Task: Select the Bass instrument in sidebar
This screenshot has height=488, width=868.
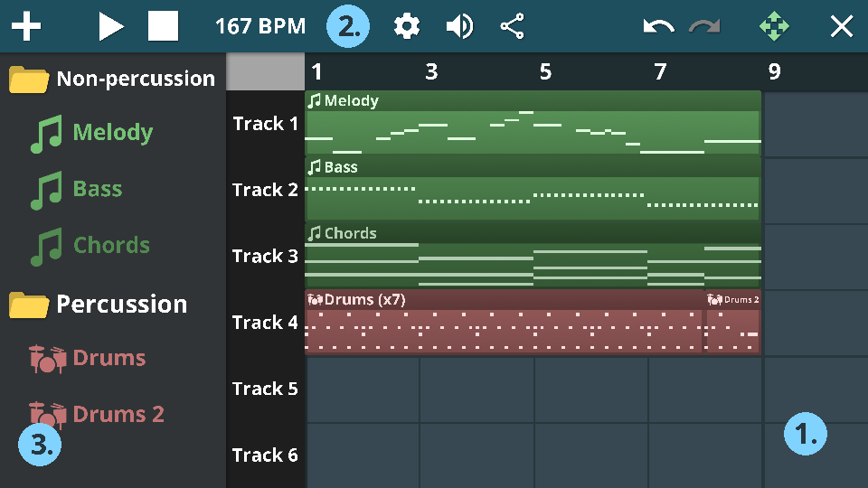Action: tap(97, 189)
